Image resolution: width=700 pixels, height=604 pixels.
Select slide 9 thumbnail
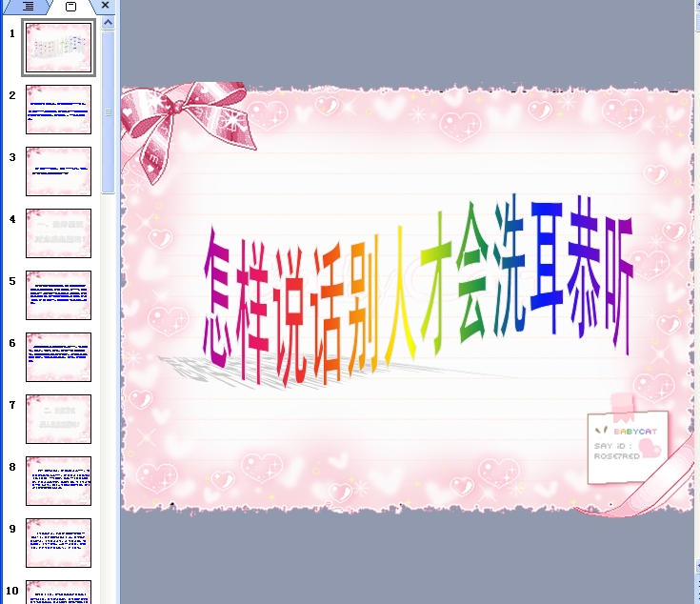point(58,543)
